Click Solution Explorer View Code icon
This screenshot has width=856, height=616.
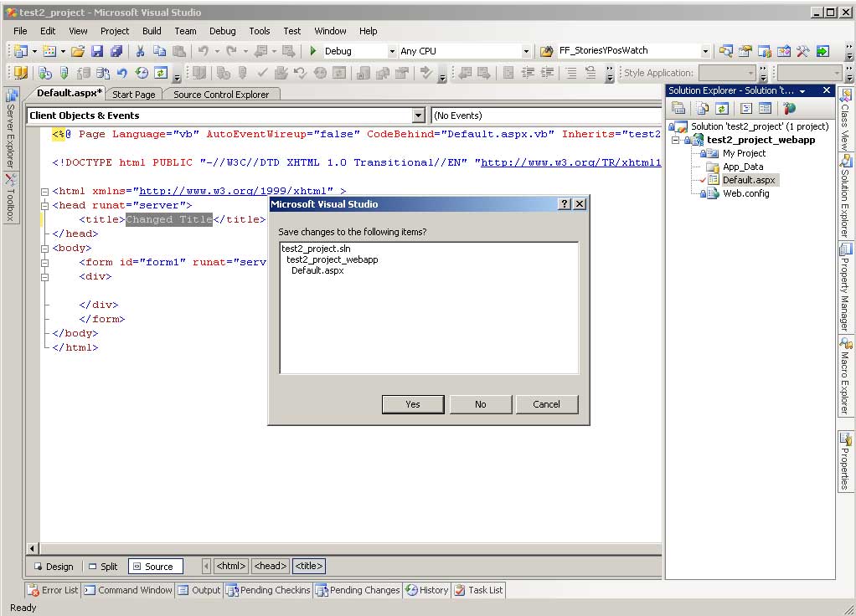746,108
